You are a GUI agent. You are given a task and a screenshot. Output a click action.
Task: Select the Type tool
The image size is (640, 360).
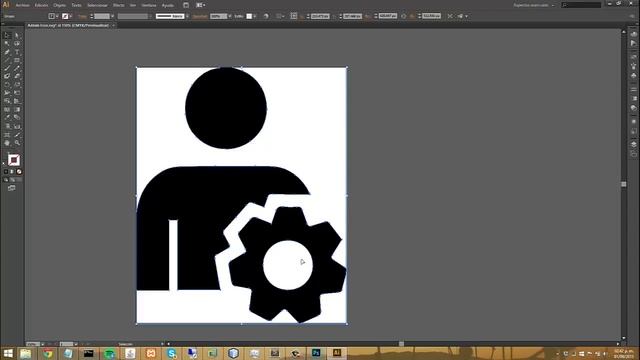coord(17,52)
